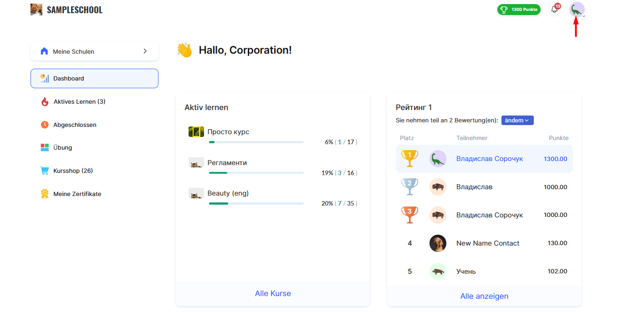Click the bronze third-place trophy icon

coord(409,215)
